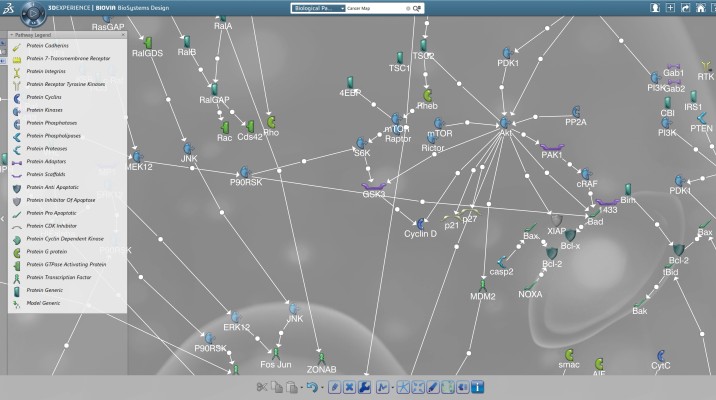Click 'Protein Receptor Tyrosine Kinases' legend entry
The image size is (716, 400).
click(66, 84)
